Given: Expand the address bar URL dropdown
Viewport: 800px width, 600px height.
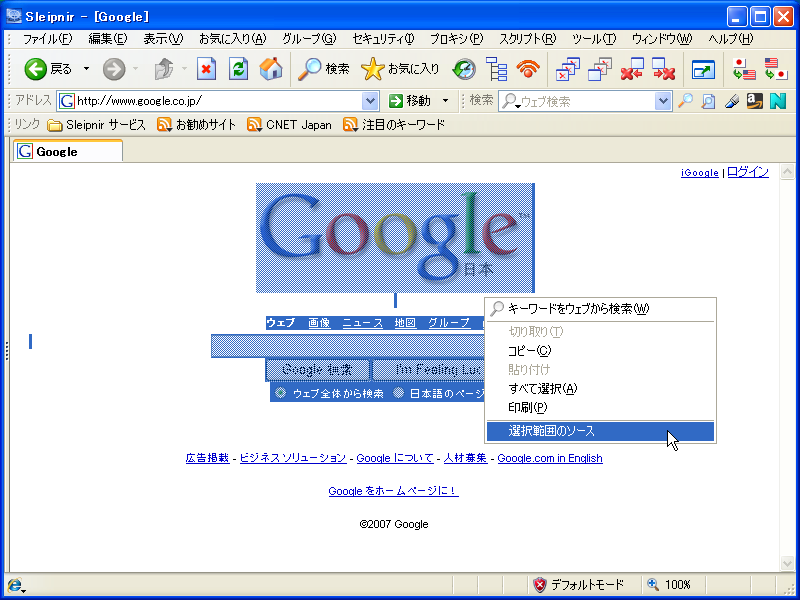Looking at the screenshot, I should 370,101.
